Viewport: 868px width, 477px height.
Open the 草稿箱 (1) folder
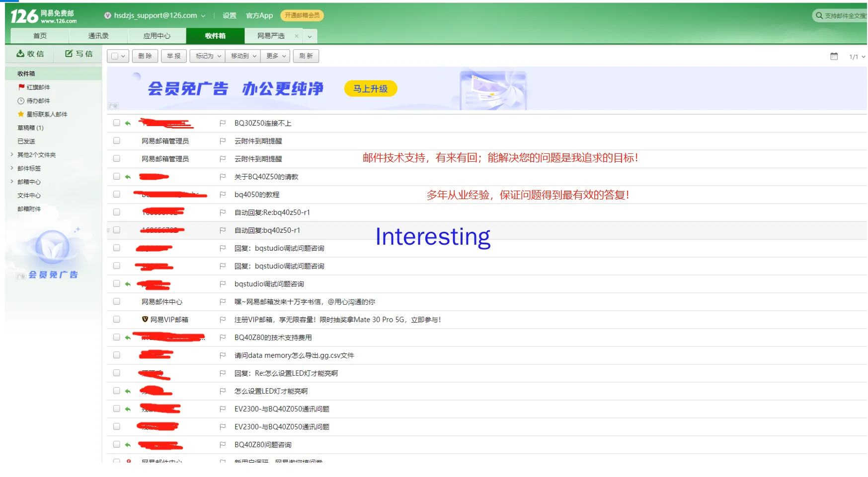click(x=30, y=128)
